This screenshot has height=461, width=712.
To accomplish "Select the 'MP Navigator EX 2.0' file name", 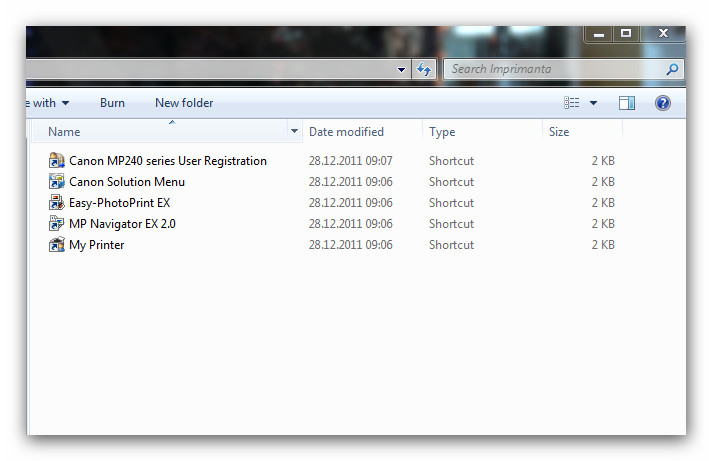I will [122, 223].
